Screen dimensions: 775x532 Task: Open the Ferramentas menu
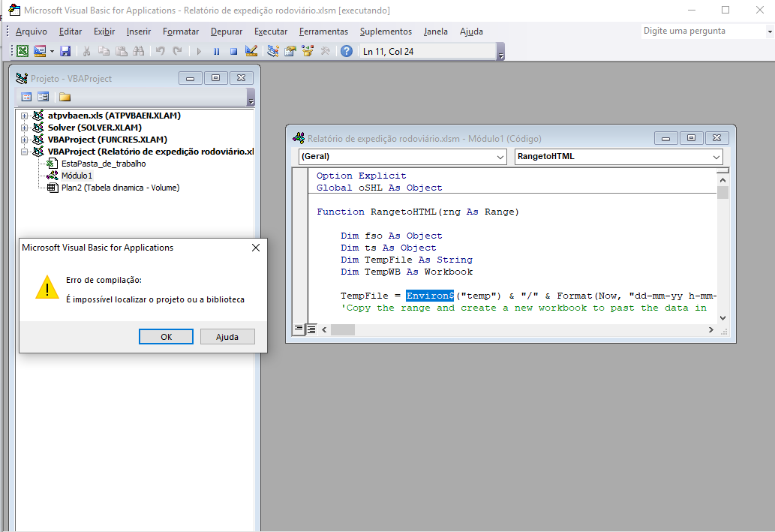(x=323, y=32)
